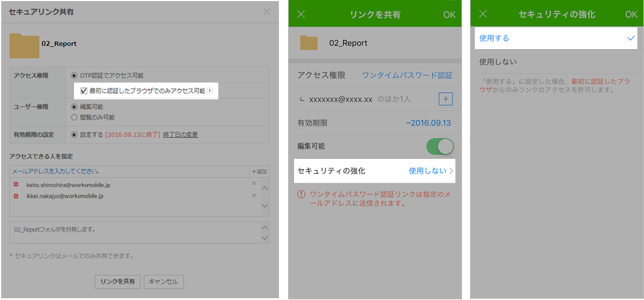Click the info icon beside browser-only access option

pyautogui.click(x=210, y=91)
